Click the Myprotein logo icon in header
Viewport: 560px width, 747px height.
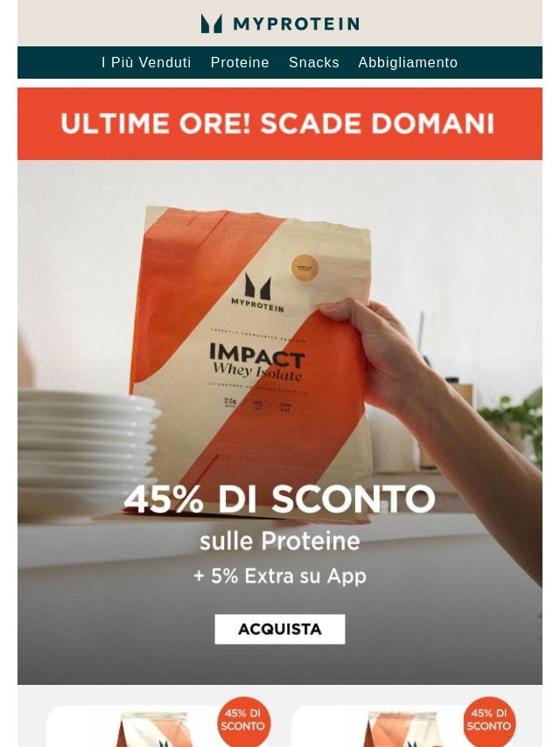click(211, 24)
